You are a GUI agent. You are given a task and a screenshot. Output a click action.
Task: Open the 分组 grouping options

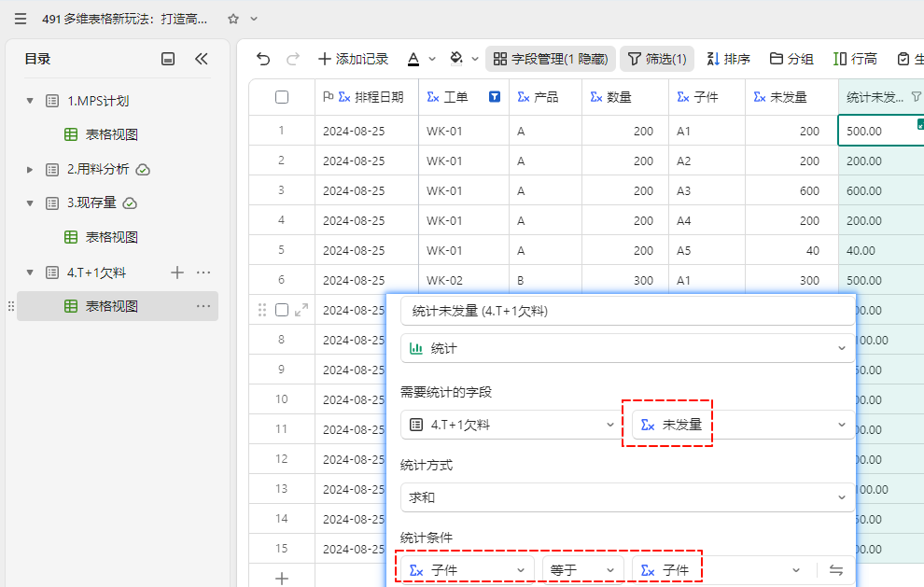[x=791, y=59]
